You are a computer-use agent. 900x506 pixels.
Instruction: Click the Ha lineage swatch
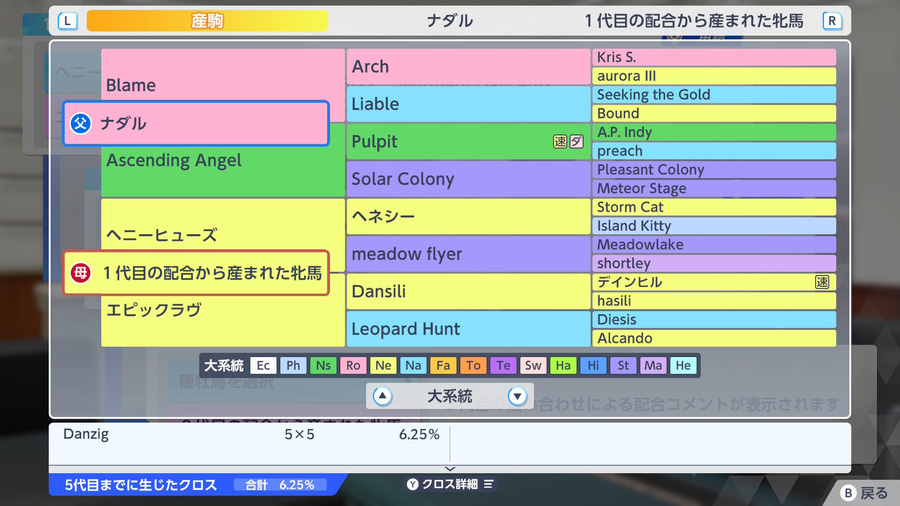tap(563, 365)
